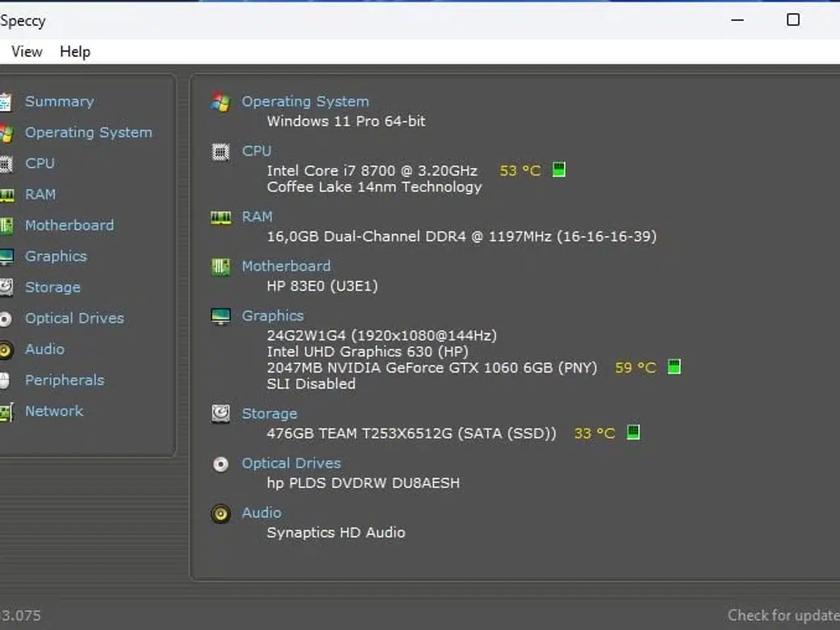Click 'Intel Core i7 8700 @ 3.20GHz' text
Screen dimensions: 840x630
click(372, 171)
